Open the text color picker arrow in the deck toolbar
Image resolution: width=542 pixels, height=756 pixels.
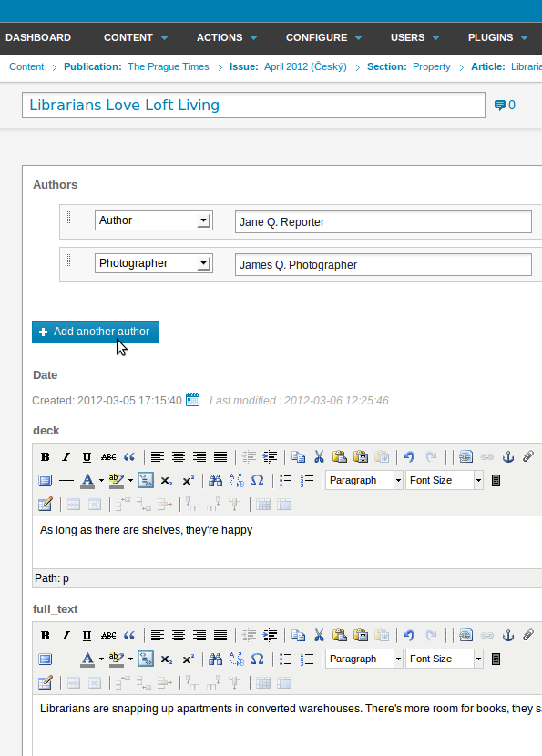[x=101, y=480]
